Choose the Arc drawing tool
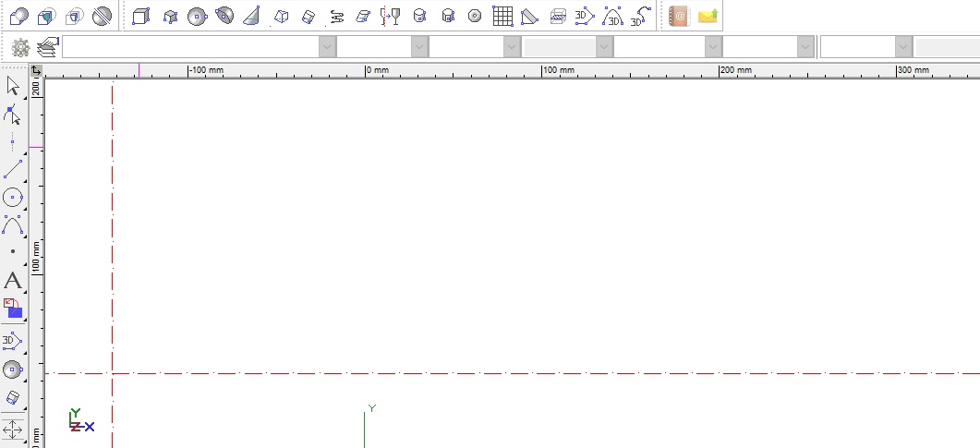Image resolution: width=980 pixels, height=448 pixels. 13,224
